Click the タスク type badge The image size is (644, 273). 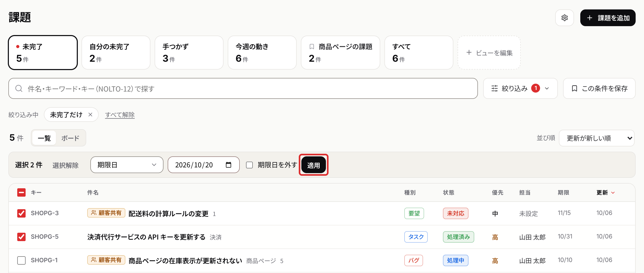click(416, 237)
